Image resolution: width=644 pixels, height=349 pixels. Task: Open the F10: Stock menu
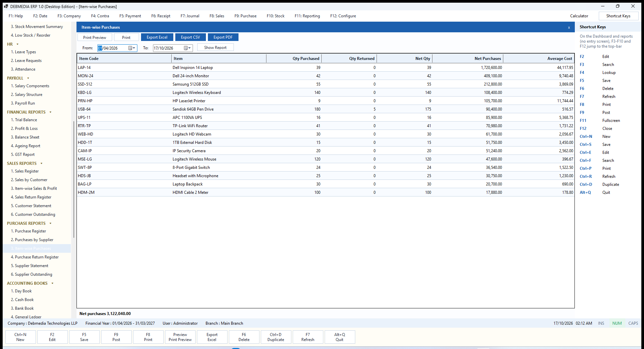pos(275,16)
